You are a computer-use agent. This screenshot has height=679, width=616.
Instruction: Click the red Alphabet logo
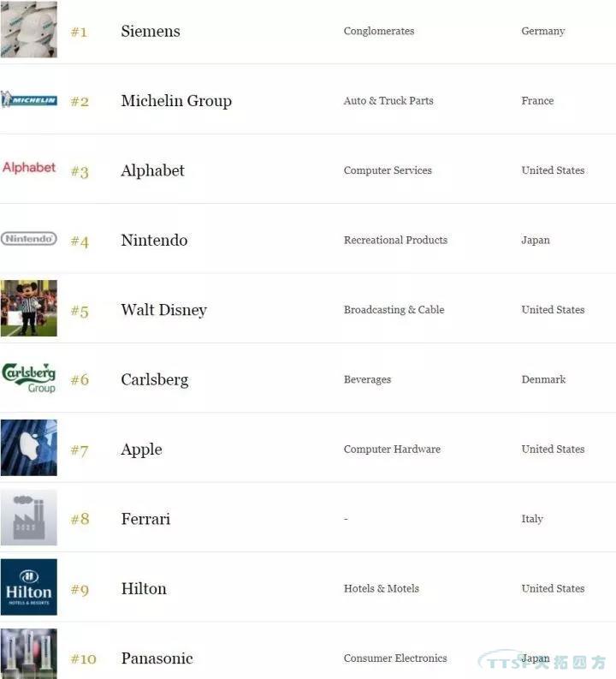point(28,168)
